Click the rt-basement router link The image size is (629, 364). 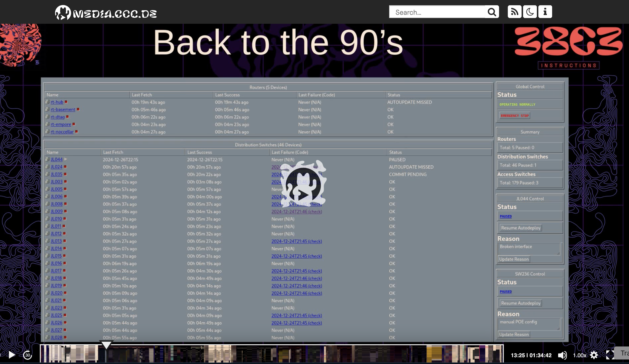[63, 109]
